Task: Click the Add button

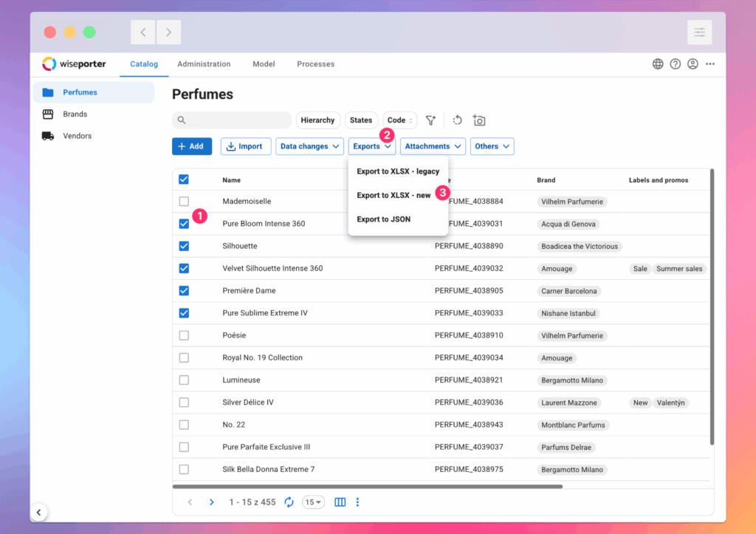Action: point(192,146)
